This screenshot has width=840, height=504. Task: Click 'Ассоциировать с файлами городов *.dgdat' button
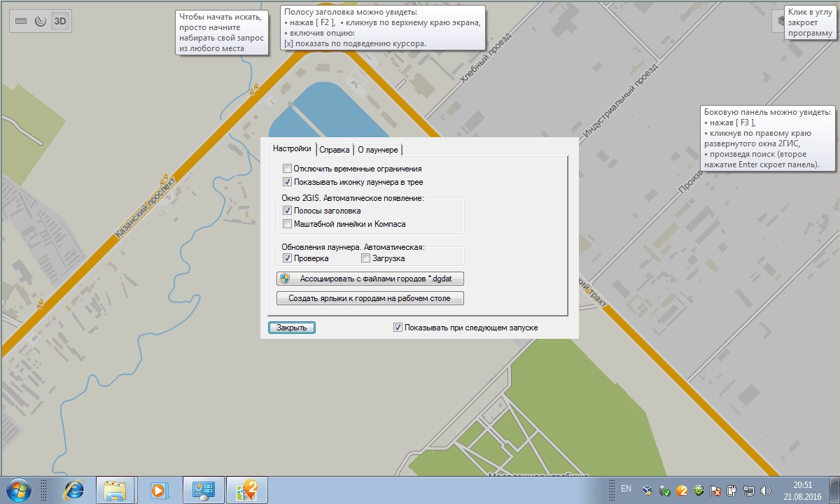point(370,279)
